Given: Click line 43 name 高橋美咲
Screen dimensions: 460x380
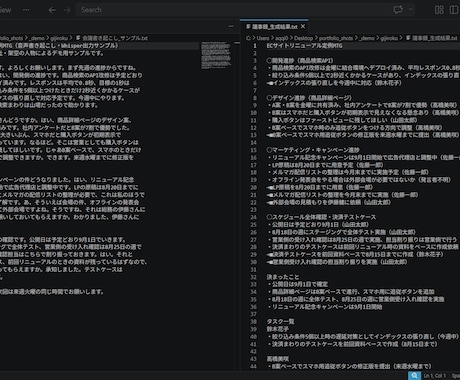Looking at the screenshot, I should pyautogui.click(x=277, y=359).
